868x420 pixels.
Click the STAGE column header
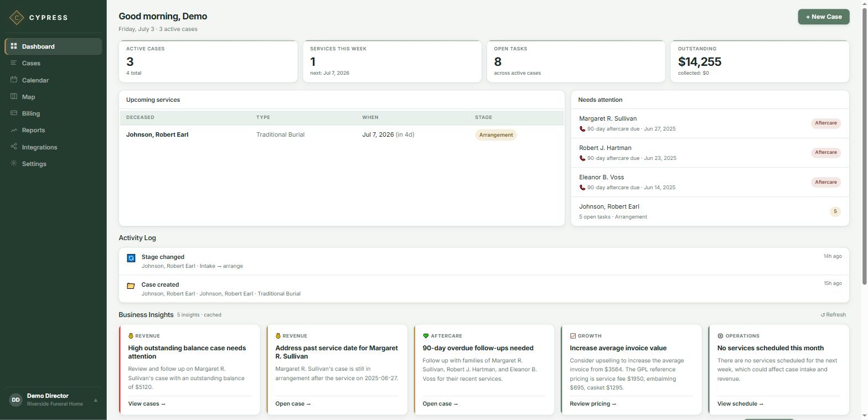(483, 117)
